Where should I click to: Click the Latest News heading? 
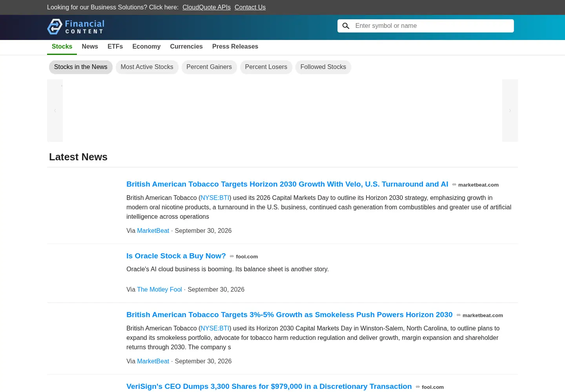click(78, 157)
